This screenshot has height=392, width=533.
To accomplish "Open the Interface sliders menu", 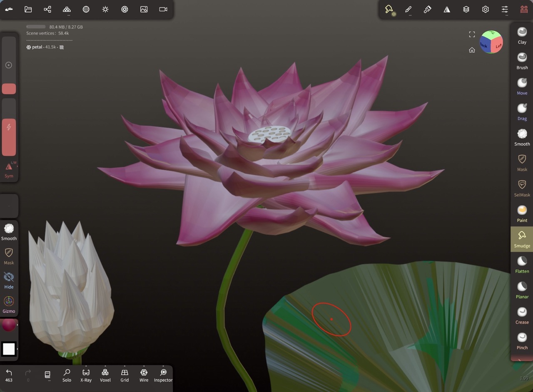I will coord(505,9).
